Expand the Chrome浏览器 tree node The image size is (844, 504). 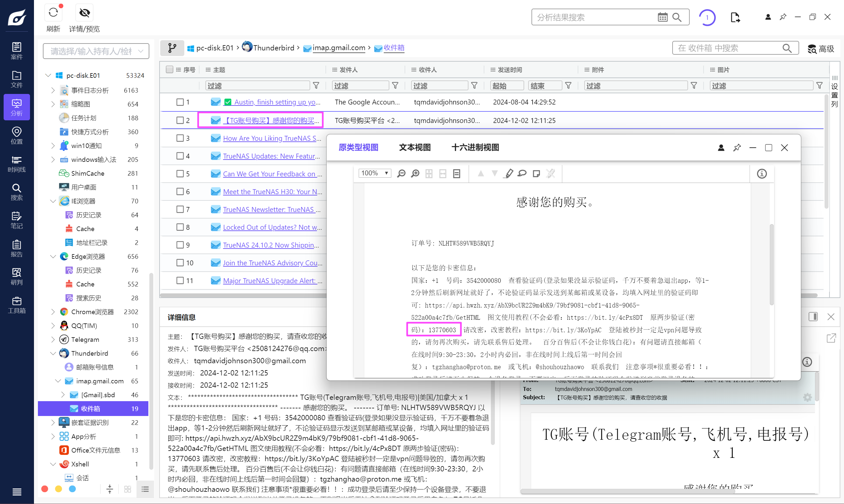(53, 312)
